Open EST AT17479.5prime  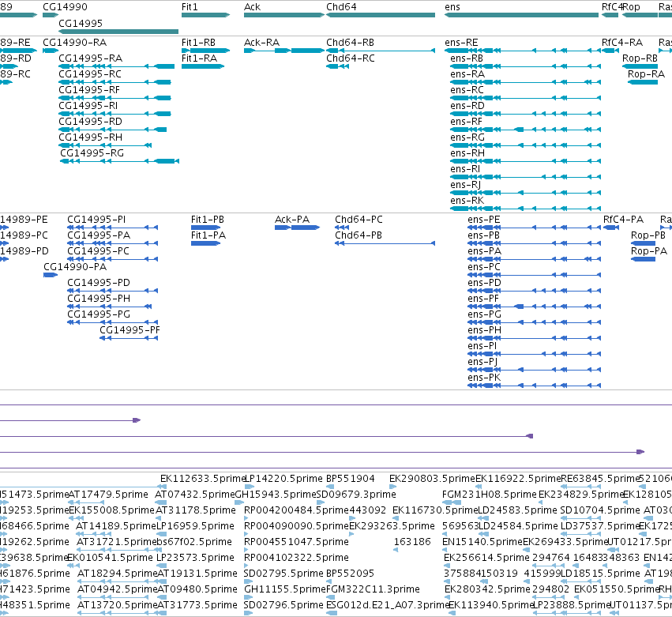click(x=108, y=495)
